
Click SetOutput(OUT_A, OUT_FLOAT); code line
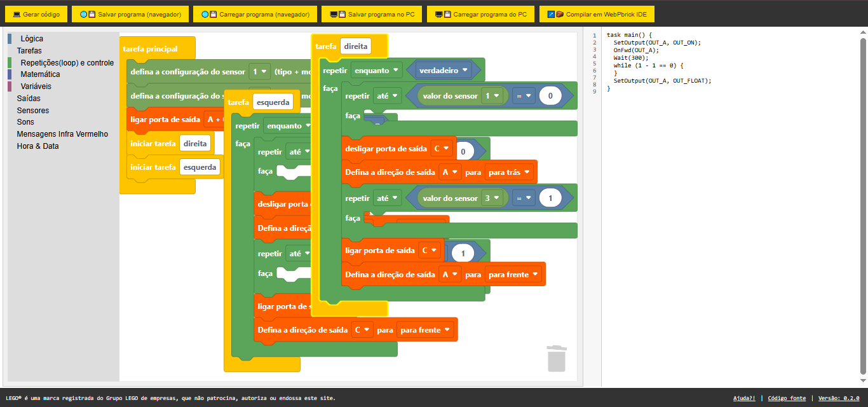click(x=662, y=81)
